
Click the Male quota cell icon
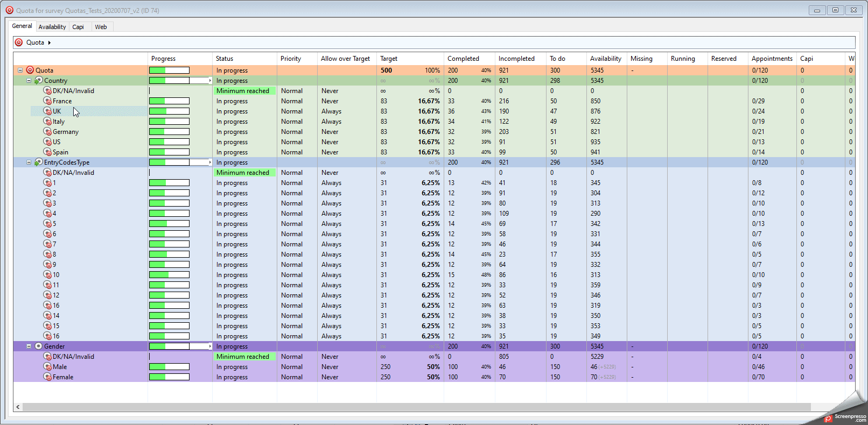(47, 366)
